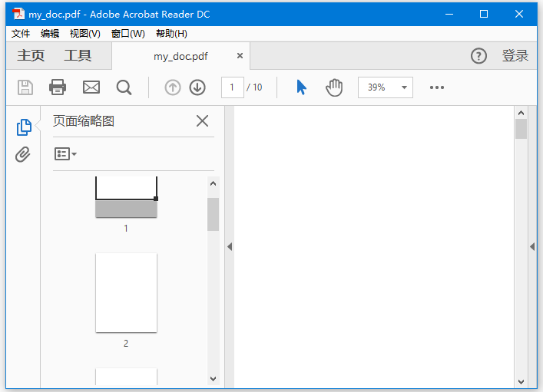Open more tools ellipsis menu
Viewport: 543px width, 392px height.
437,87
